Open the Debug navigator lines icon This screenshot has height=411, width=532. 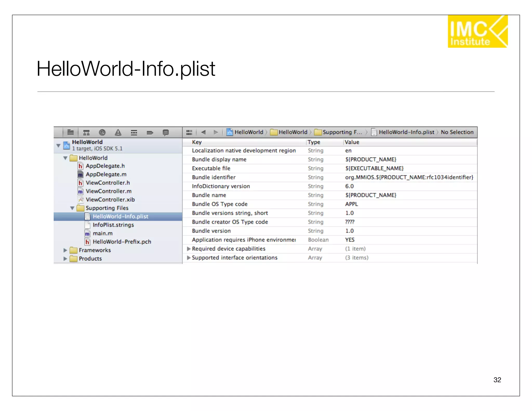(x=134, y=133)
